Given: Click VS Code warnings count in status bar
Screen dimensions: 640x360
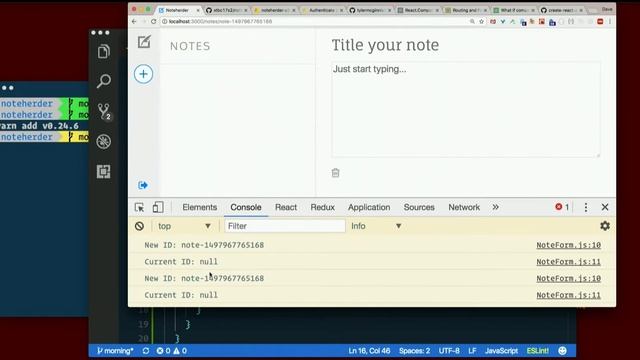Looking at the screenshot, I should pyautogui.click(x=180, y=351).
